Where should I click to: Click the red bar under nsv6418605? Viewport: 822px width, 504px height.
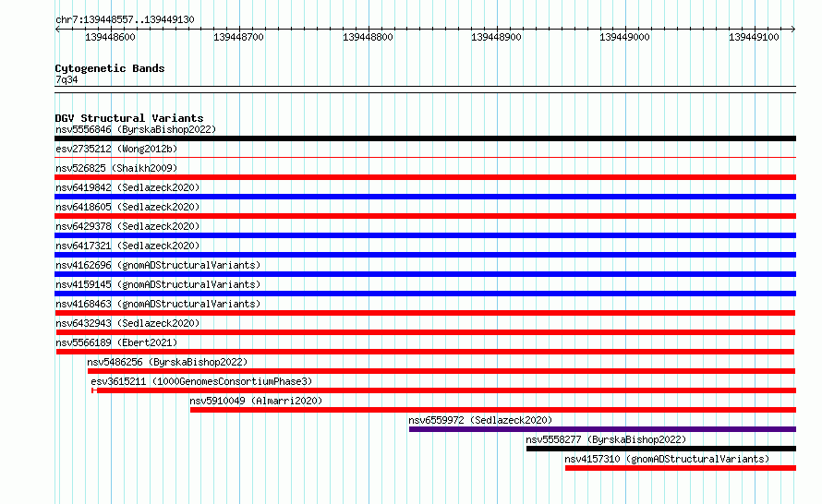click(x=425, y=216)
